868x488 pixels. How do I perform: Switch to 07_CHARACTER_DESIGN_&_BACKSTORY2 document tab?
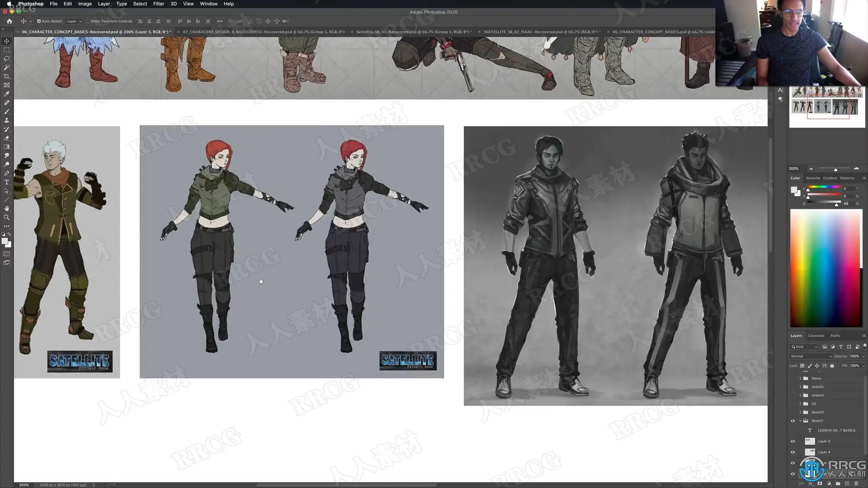[x=263, y=32]
